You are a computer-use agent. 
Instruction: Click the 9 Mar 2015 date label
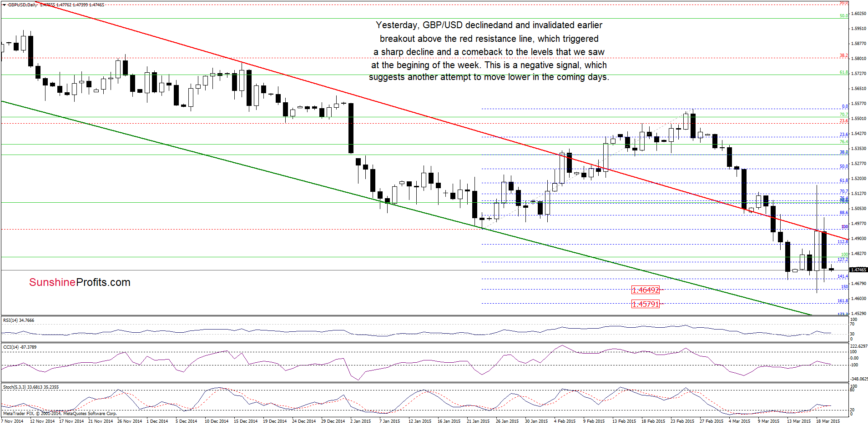click(x=768, y=421)
